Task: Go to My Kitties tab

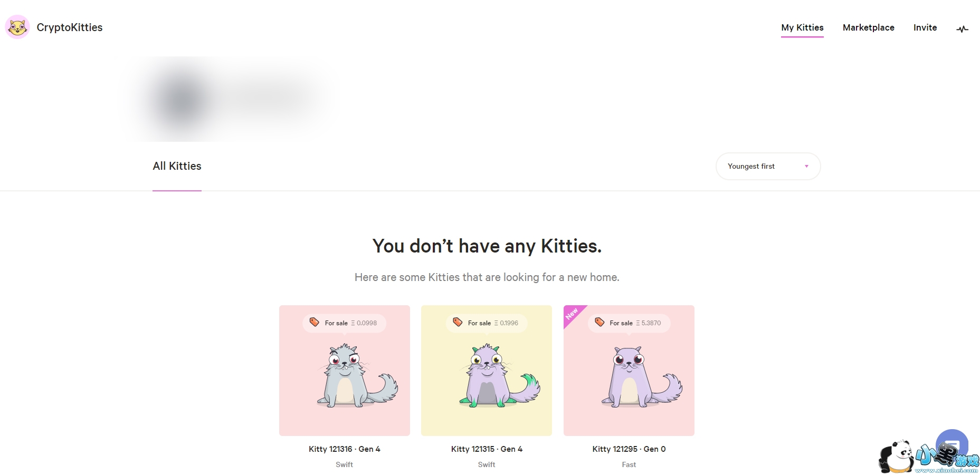Action: click(x=802, y=27)
